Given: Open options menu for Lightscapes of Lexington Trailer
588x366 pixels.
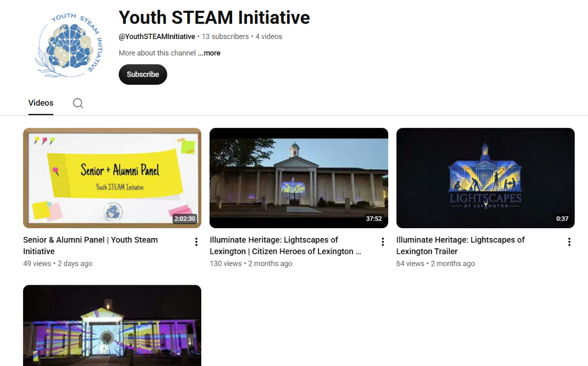Looking at the screenshot, I should pyautogui.click(x=569, y=242).
